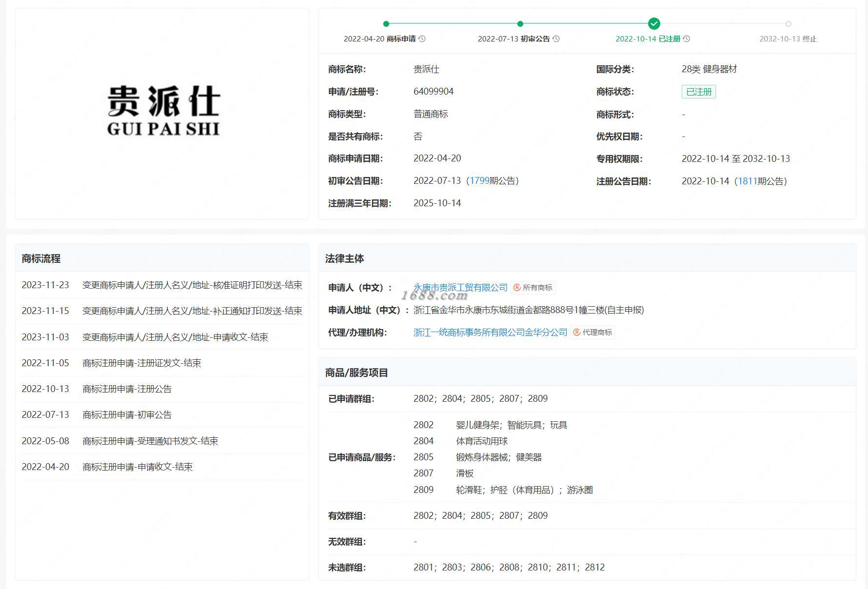Click the 是否共有商标 value 否
This screenshot has width=868, height=589.
(418, 137)
